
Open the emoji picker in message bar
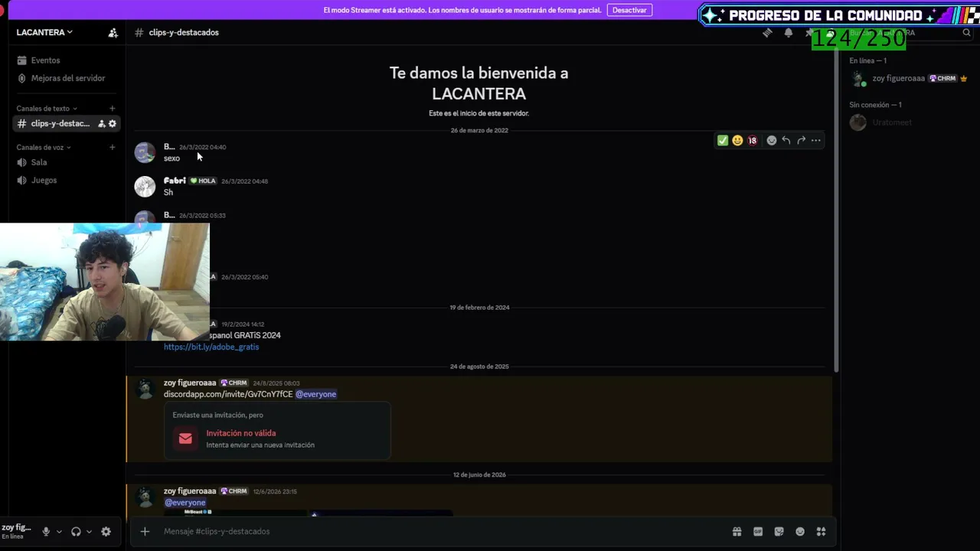(800, 532)
